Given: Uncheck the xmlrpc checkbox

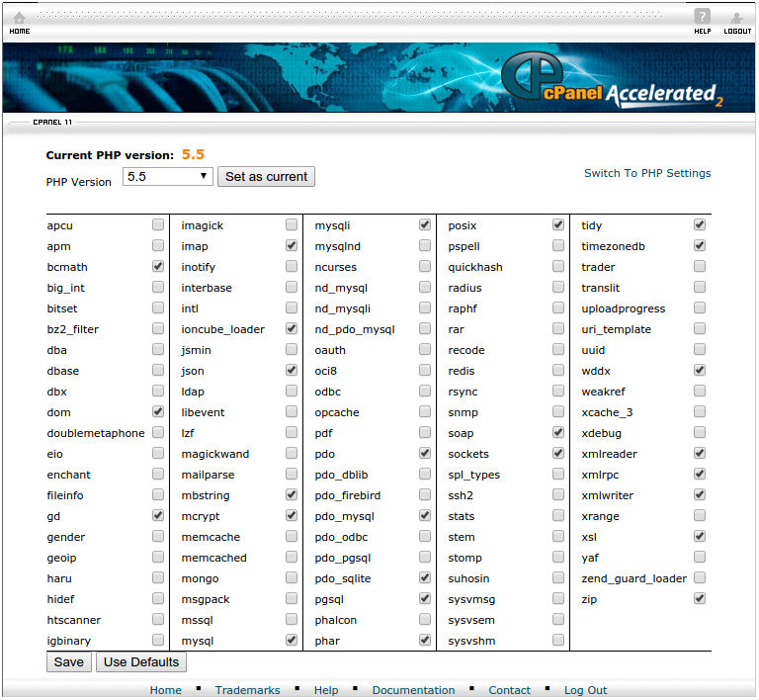Looking at the screenshot, I should [700, 474].
